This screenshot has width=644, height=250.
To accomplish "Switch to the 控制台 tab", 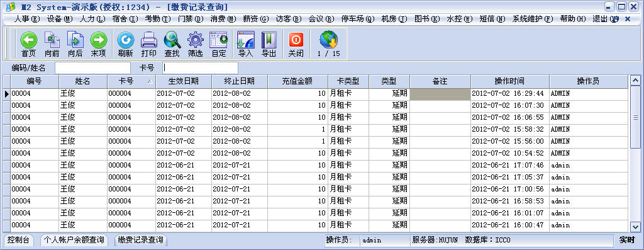I will point(18,240).
